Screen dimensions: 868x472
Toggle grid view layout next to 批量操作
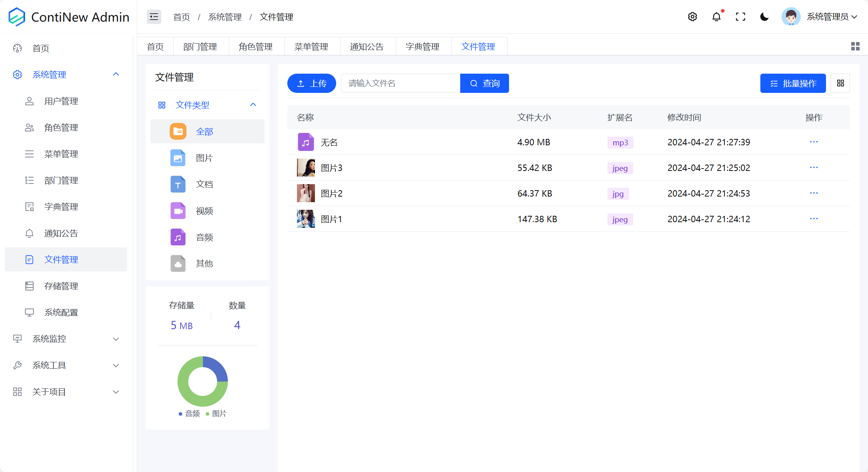840,83
